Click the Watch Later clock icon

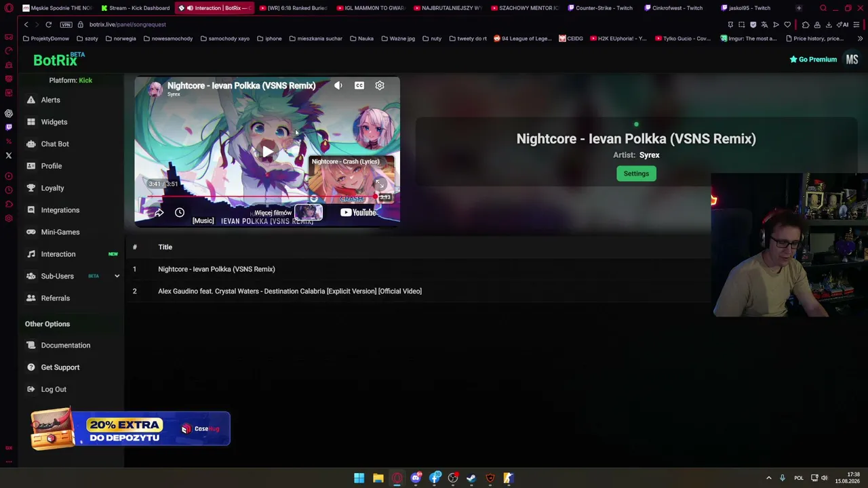[180, 213]
